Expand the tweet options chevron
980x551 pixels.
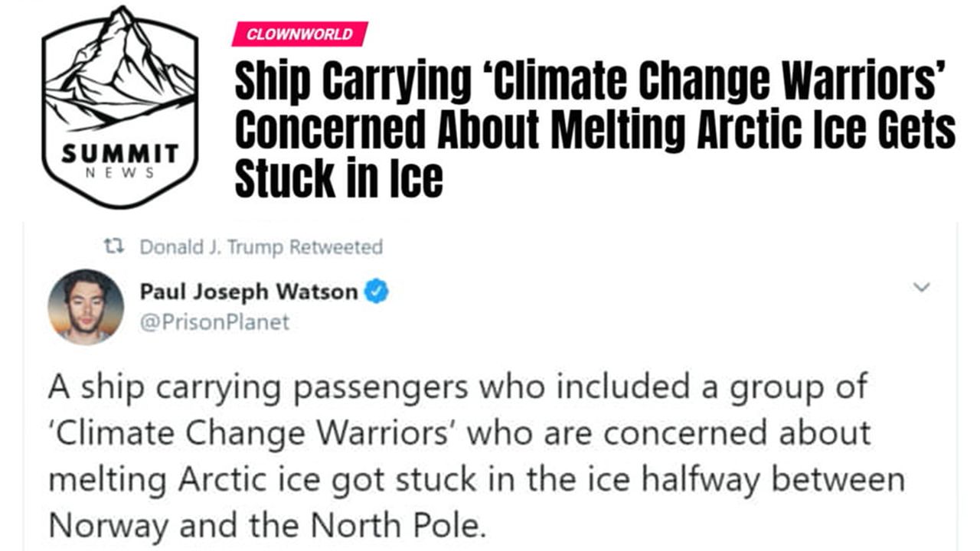point(923,288)
